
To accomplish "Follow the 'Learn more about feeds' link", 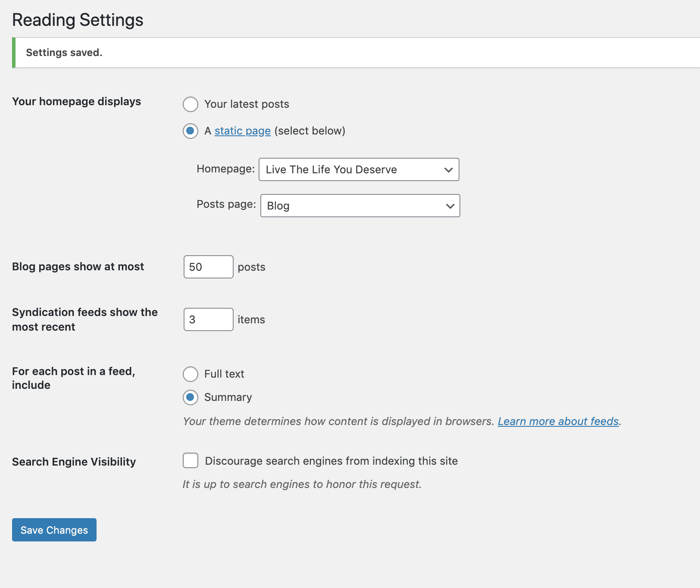I will [x=558, y=421].
